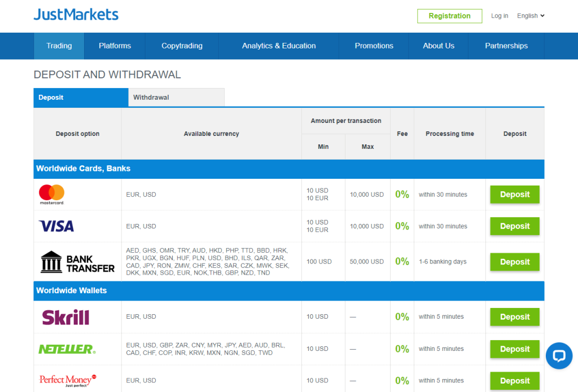Expand the Analytics & Education menu
The width and height of the screenshot is (578, 392).
coord(279,46)
